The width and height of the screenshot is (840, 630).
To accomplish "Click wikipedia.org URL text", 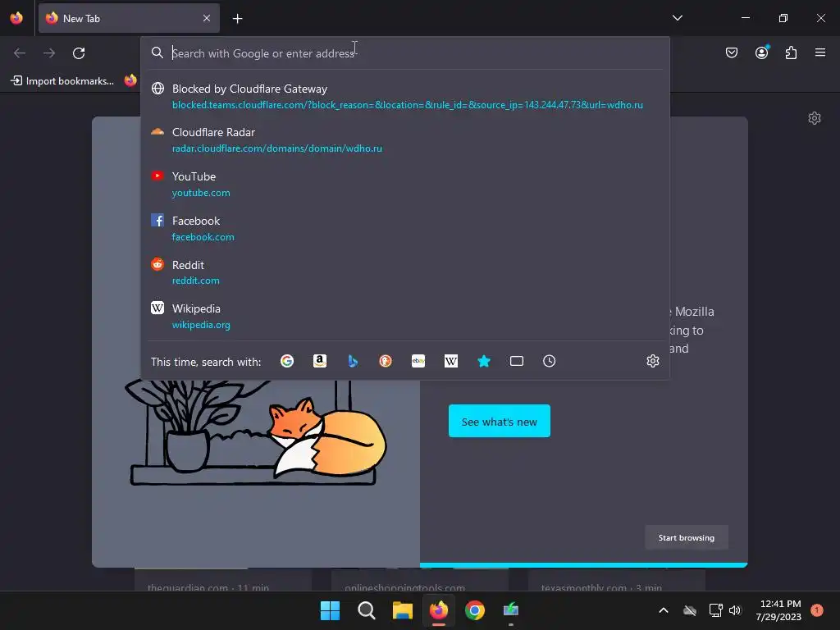I will [x=201, y=325].
